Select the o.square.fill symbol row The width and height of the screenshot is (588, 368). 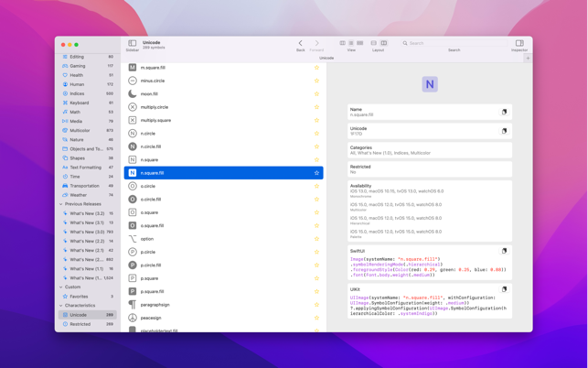point(223,226)
